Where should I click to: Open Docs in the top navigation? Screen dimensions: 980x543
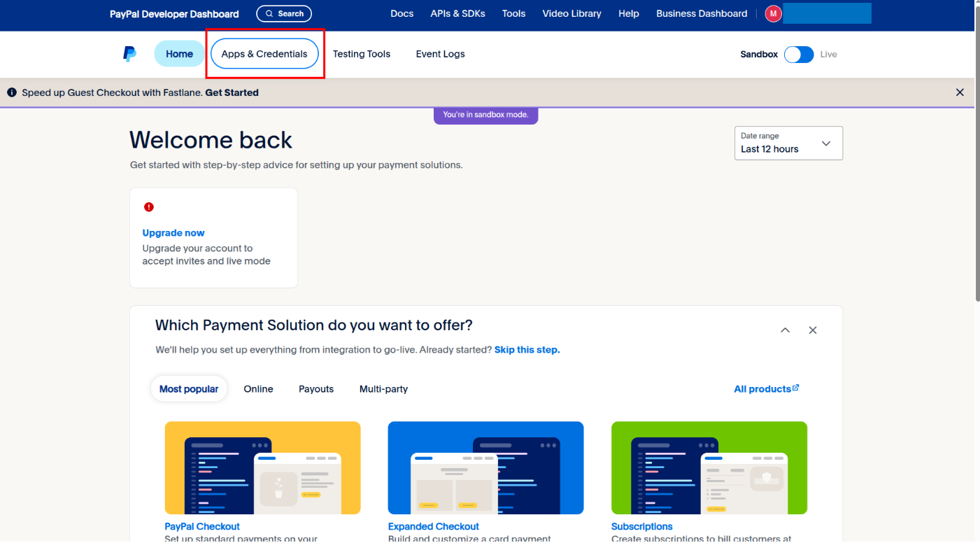tap(402, 13)
